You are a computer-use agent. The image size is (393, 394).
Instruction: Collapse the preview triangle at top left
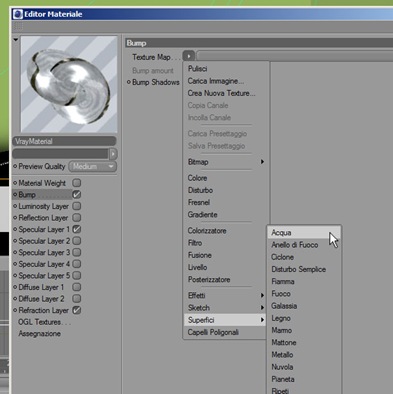tap(16, 40)
